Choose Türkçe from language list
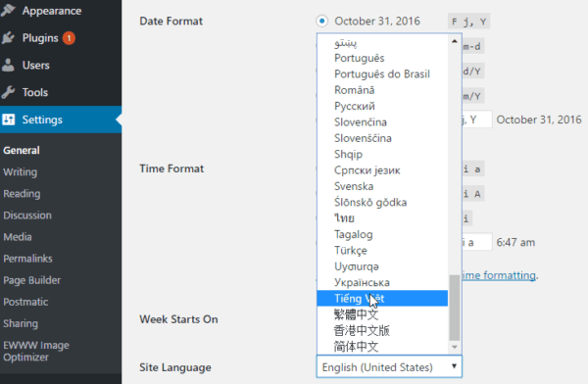Viewport: 588px width, 384px height. (382, 251)
